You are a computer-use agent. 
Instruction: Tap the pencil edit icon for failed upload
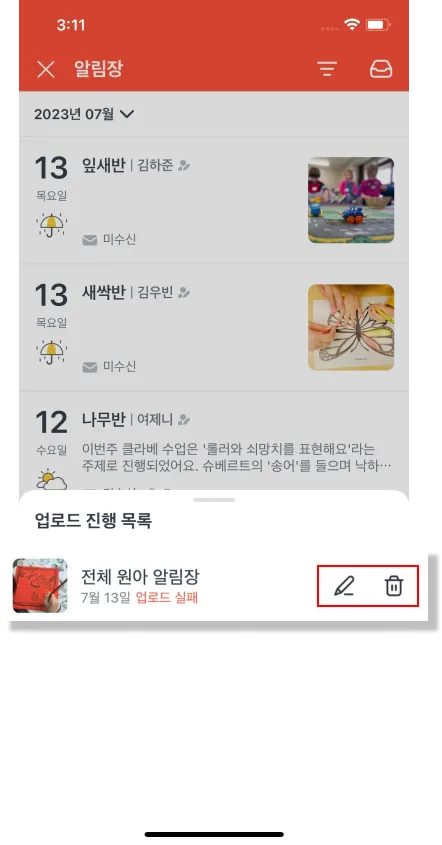(344, 586)
